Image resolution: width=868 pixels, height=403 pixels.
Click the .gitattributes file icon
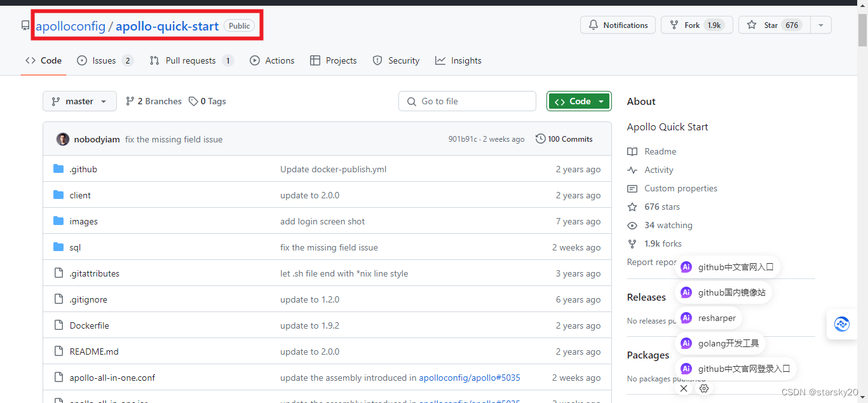[x=58, y=273]
